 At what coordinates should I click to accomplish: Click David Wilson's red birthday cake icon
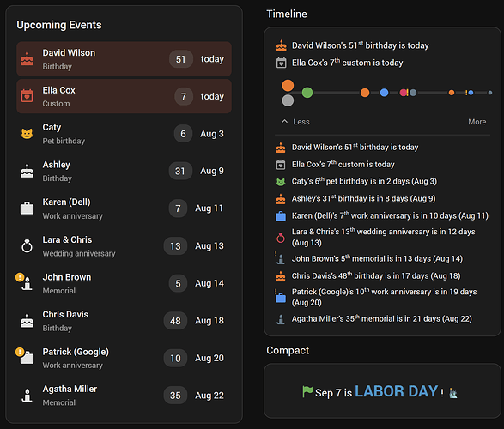point(27,58)
